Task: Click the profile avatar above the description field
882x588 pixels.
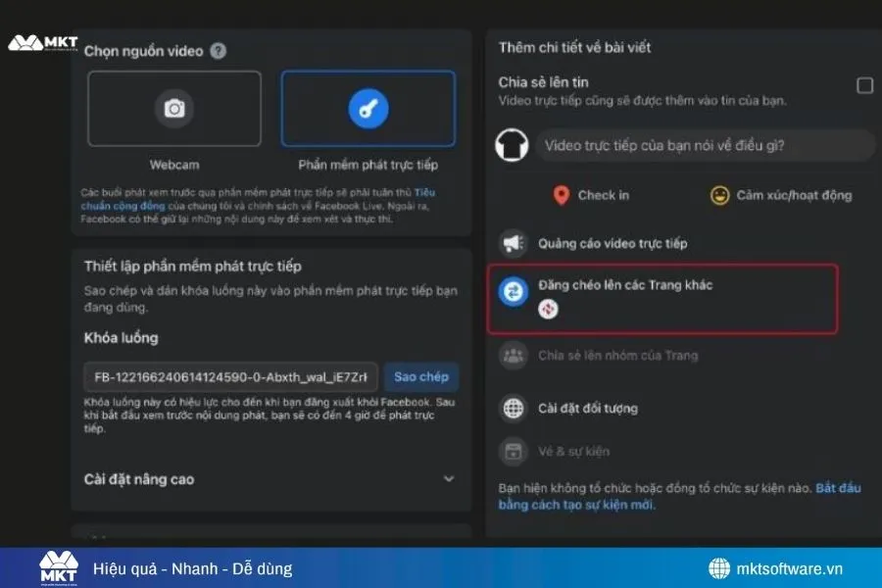Action: point(512,145)
